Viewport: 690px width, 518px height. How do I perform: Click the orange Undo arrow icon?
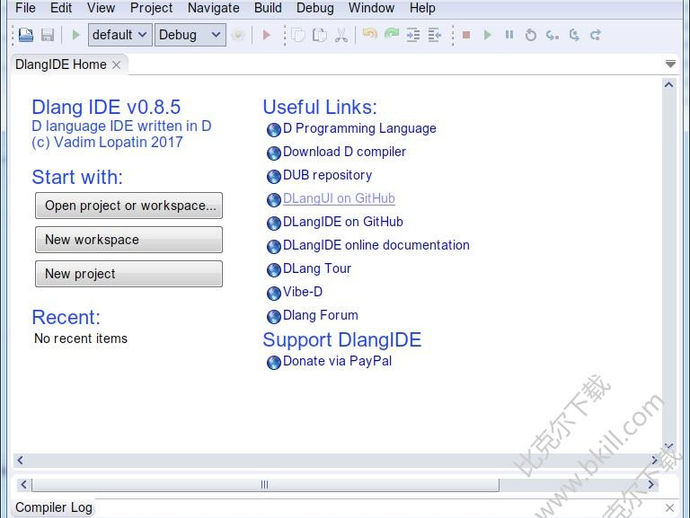(370, 34)
